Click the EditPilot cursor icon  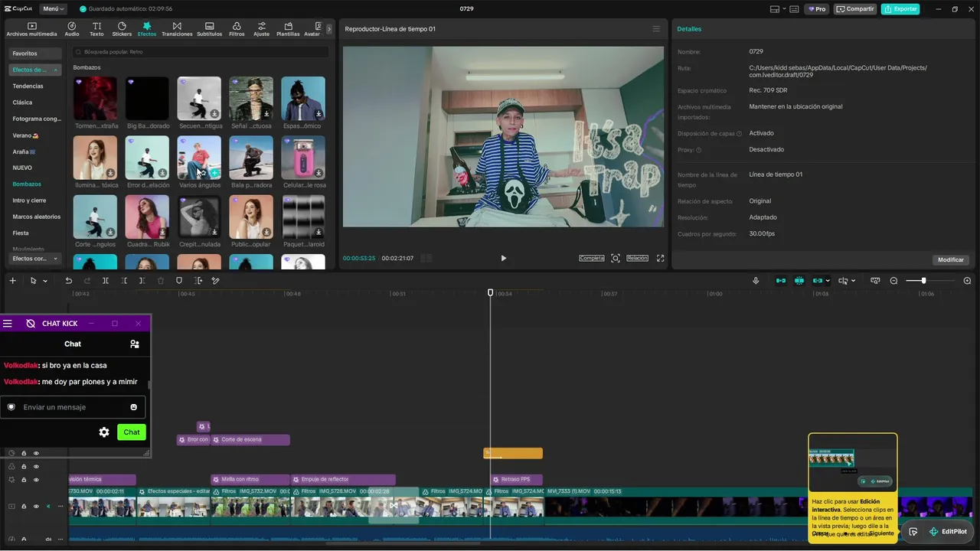pos(913,532)
